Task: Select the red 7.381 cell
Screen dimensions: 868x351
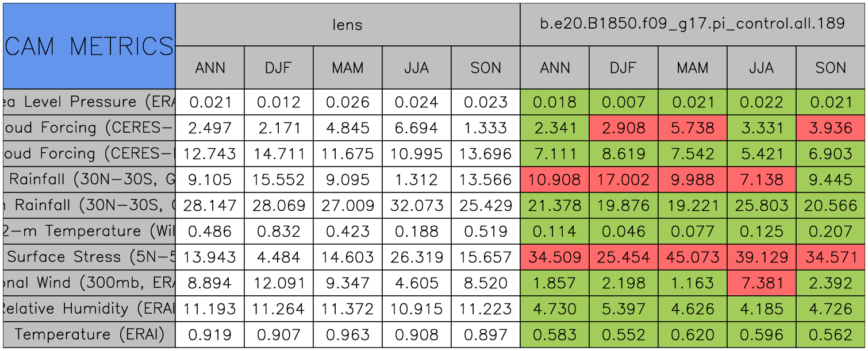Action: tap(762, 283)
